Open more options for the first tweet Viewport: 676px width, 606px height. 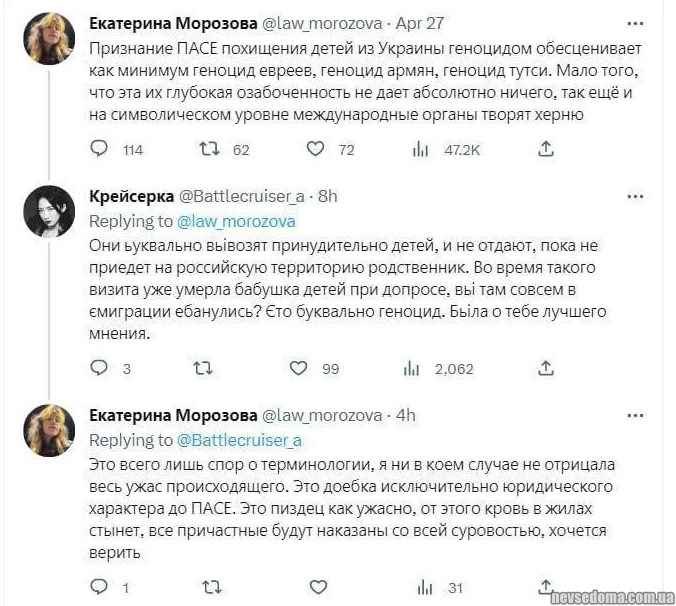(x=635, y=22)
